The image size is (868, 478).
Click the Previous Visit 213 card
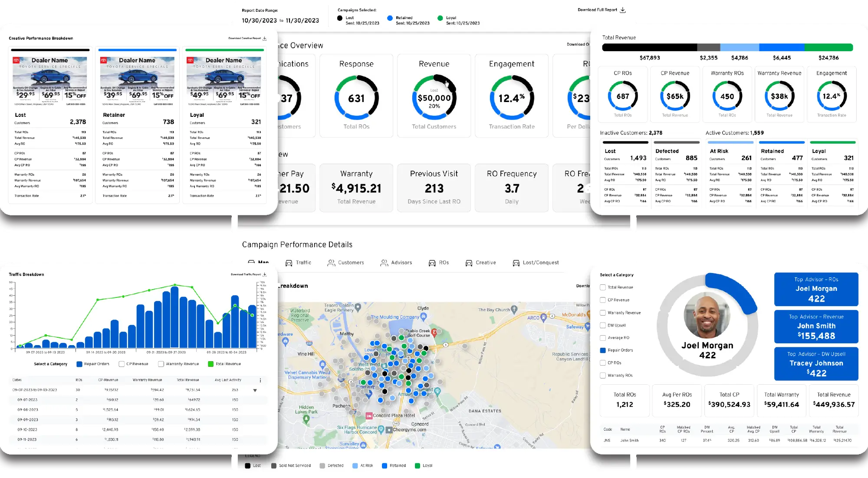point(434,188)
